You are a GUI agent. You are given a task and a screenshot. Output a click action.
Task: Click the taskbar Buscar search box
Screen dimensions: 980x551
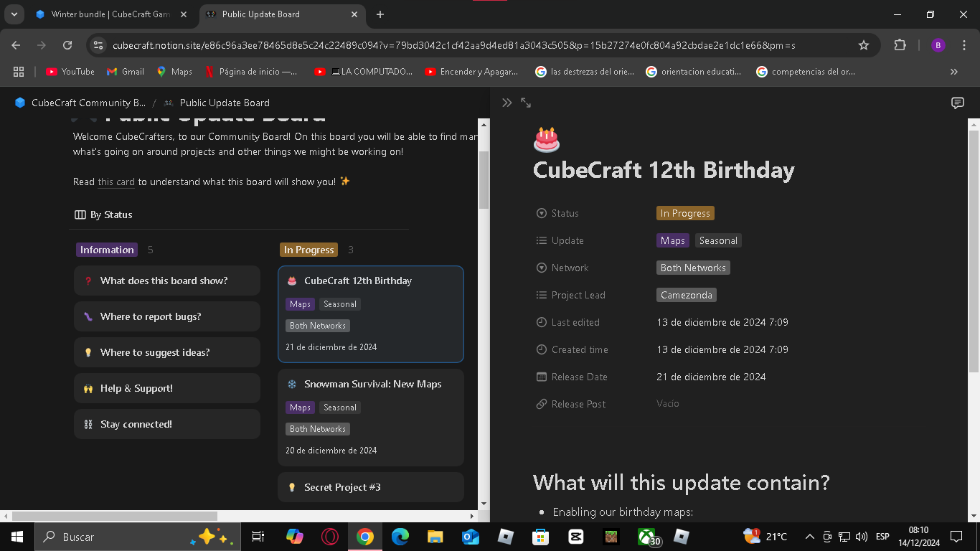(x=137, y=537)
